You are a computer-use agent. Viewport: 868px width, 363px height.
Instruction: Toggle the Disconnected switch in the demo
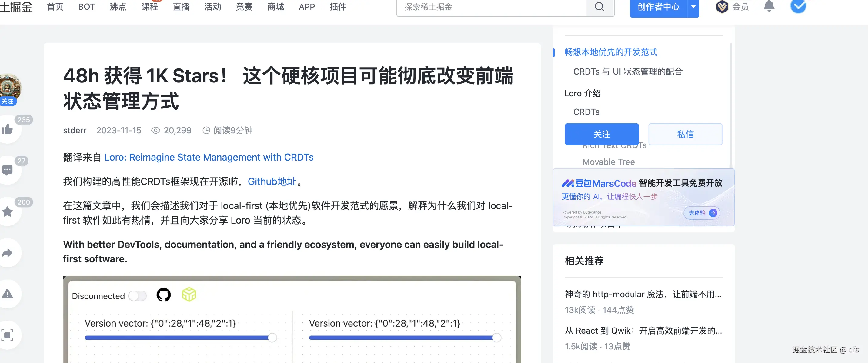click(137, 296)
